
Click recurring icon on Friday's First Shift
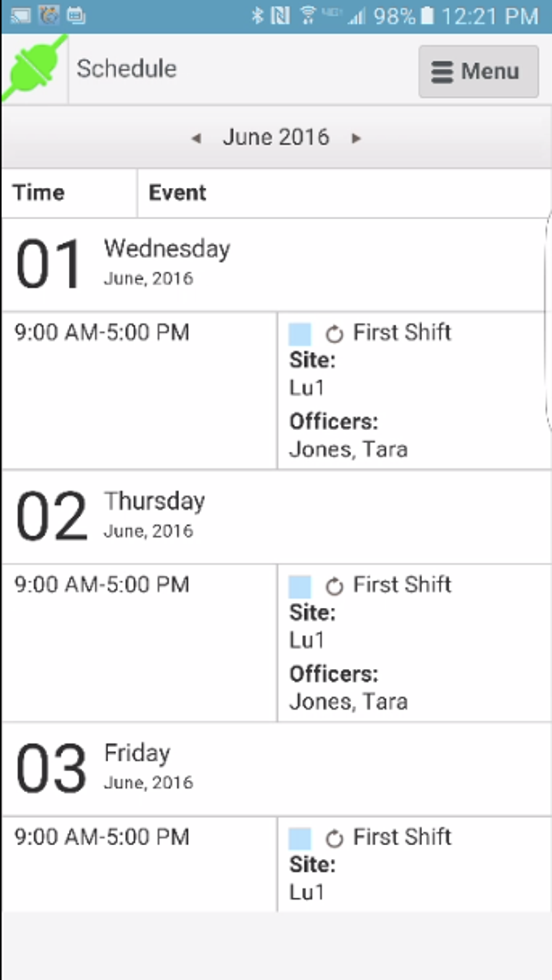tap(334, 838)
